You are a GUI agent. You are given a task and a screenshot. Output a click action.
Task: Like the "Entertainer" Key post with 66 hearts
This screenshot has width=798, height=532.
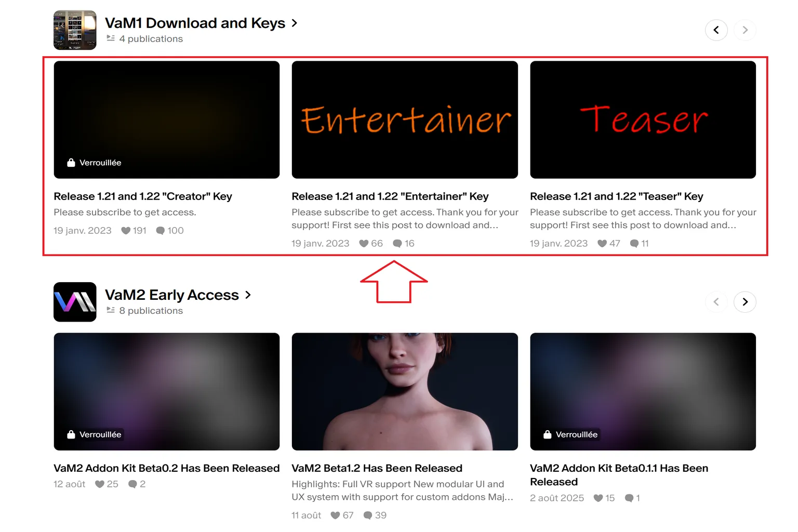coord(364,244)
